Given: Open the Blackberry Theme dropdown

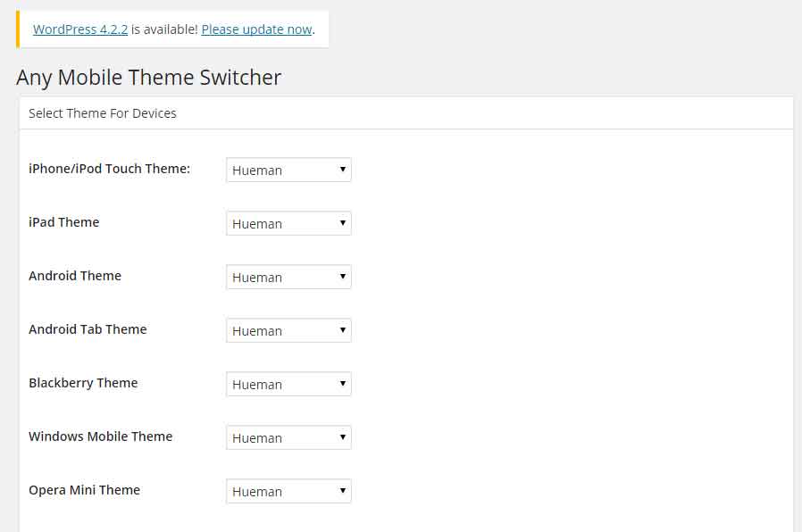Looking at the screenshot, I should [288, 384].
